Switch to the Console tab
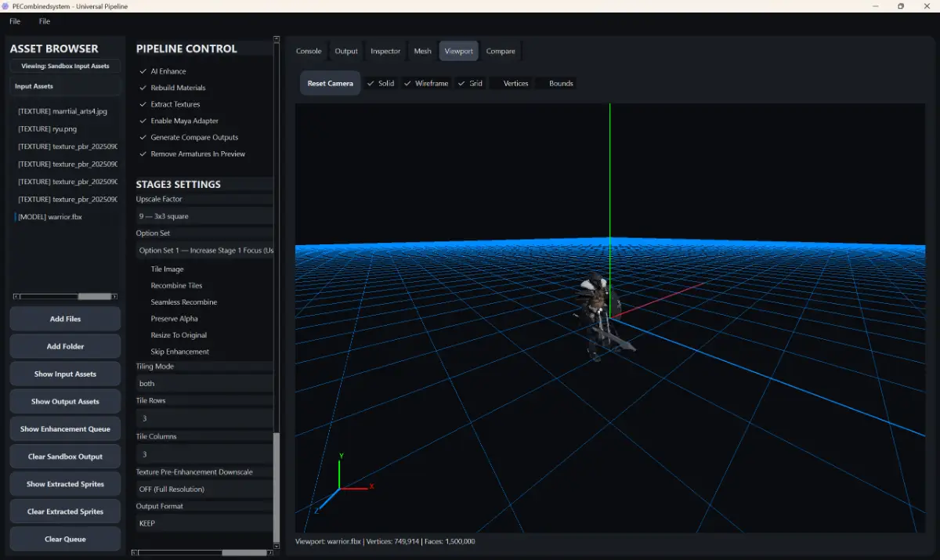 click(x=309, y=51)
